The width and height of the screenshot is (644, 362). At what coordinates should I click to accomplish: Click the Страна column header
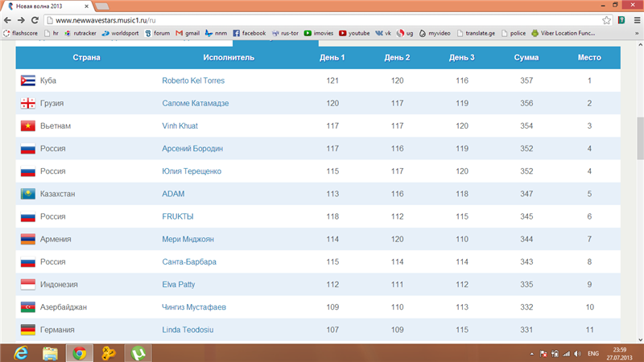tap(86, 57)
